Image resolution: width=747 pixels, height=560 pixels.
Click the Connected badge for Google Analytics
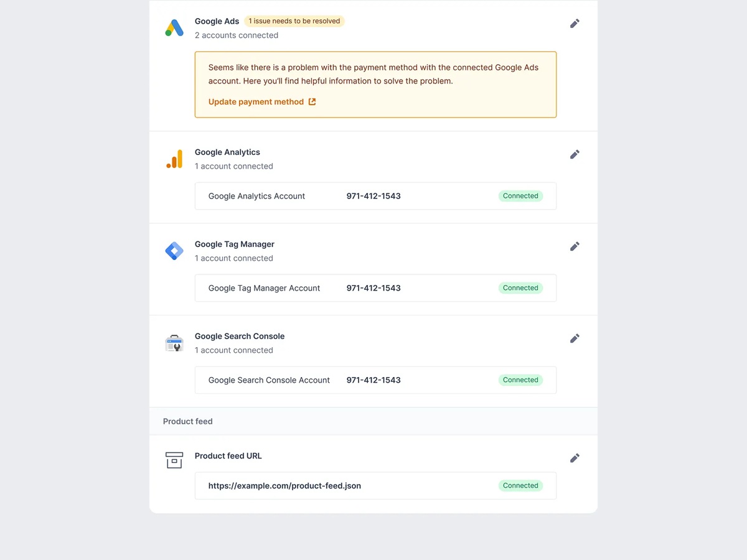[x=520, y=195]
